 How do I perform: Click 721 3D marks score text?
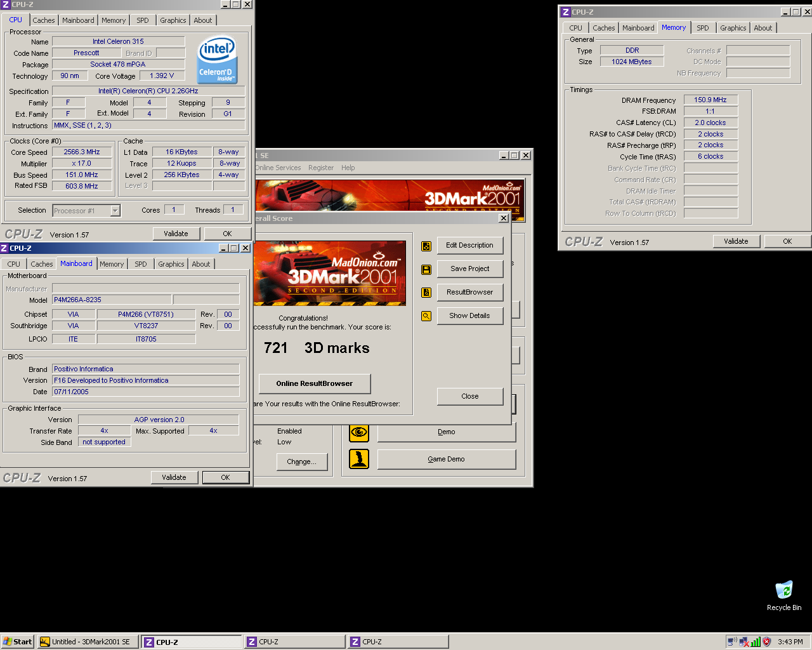[x=317, y=348]
